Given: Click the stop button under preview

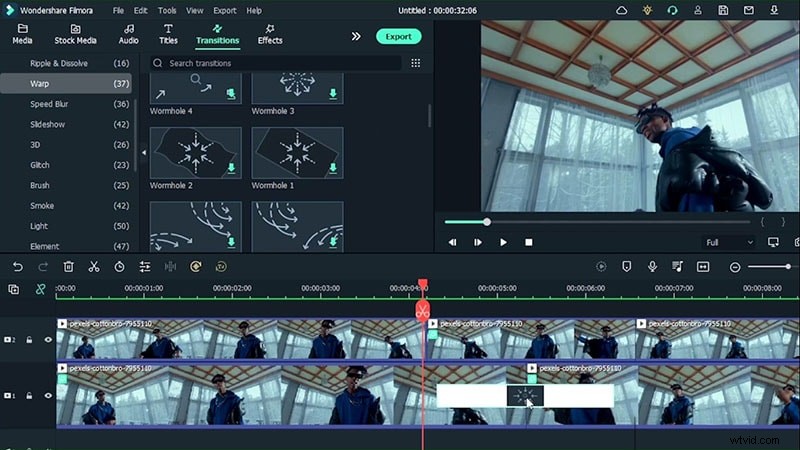Looking at the screenshot, I should (x=529, y=242).
